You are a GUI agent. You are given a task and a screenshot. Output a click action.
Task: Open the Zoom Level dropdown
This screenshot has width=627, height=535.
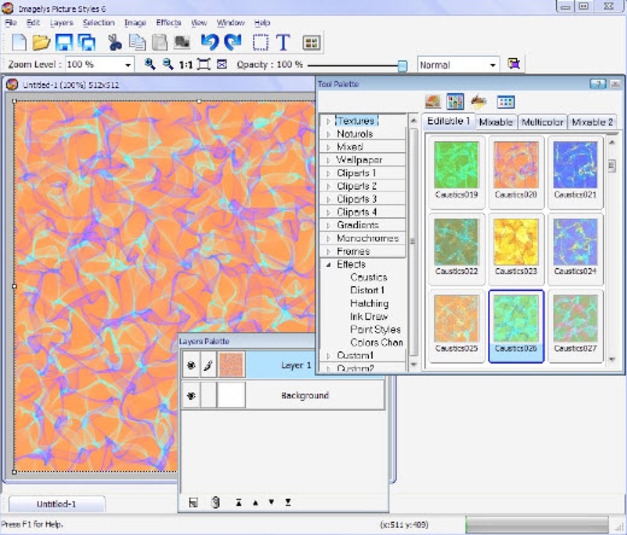tap(127, 65)
